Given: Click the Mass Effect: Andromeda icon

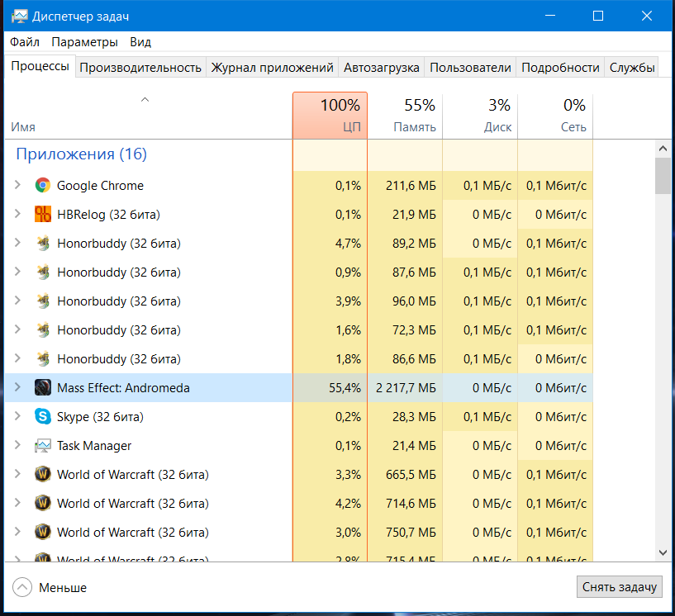Looking at the screenshot, I should click(x=43, y=387).
